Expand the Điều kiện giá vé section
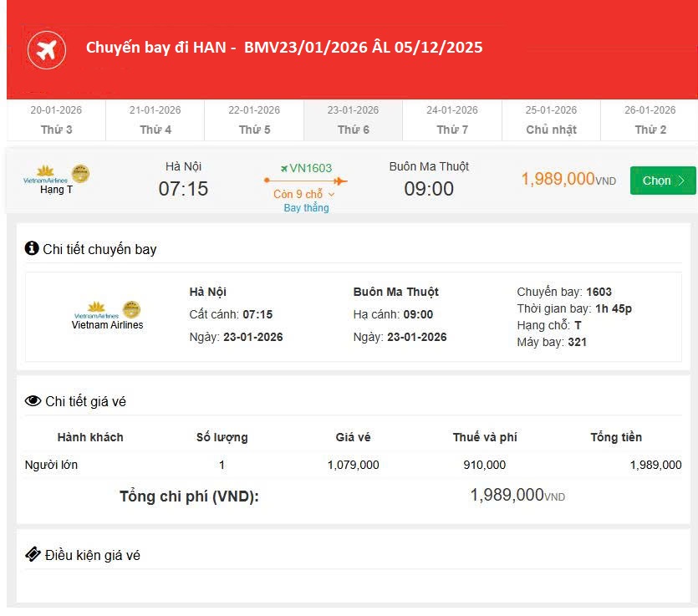This screenshot has width=698, height=616. 92,555
